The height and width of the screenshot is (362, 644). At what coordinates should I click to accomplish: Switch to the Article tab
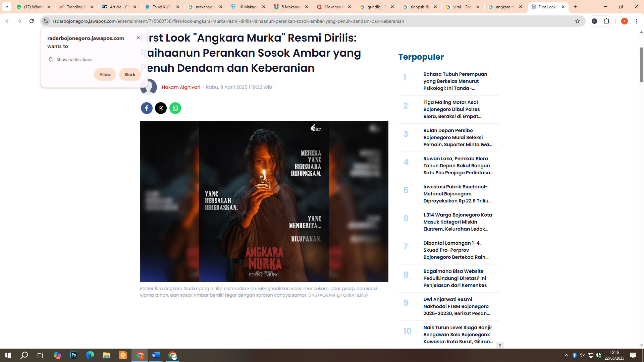[119, 7]
